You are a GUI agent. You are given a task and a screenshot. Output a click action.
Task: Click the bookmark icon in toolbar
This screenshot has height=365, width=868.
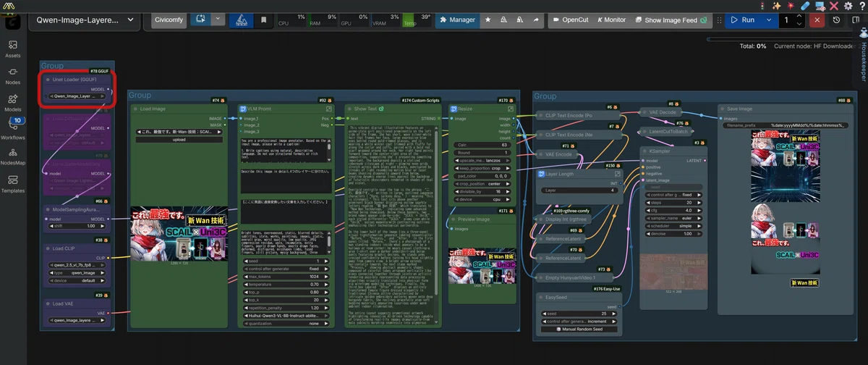tap(264, 20)
